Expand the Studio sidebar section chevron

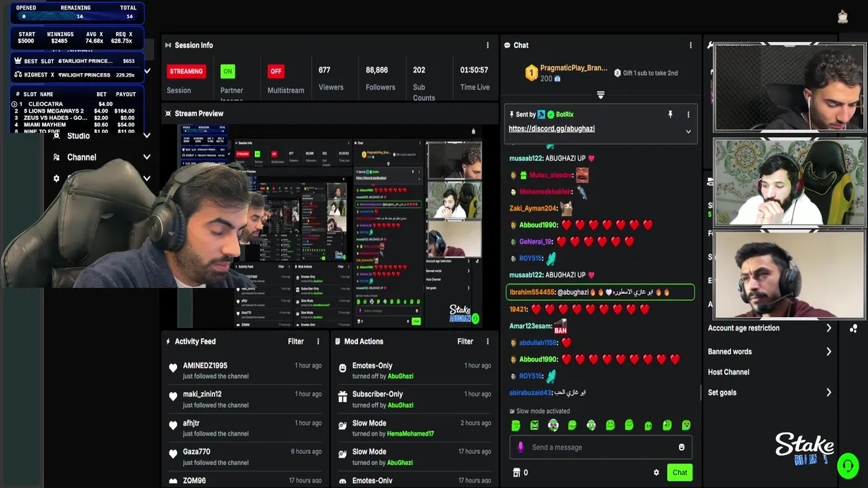pos(146,136)
